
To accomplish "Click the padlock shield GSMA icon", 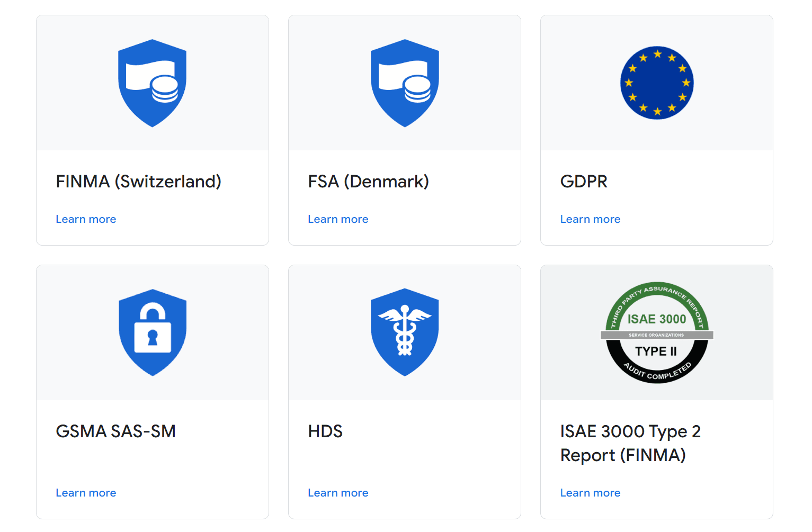I will tap(152, 332).
